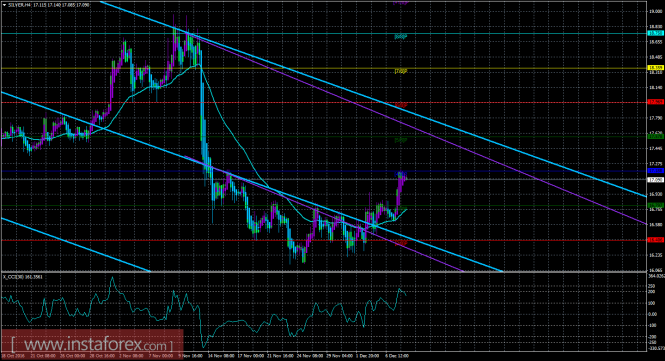The height and width of the screenshot is (361, 665).
Task: Select the cyan pivot label near the top
Action: [x=401, y=37]
